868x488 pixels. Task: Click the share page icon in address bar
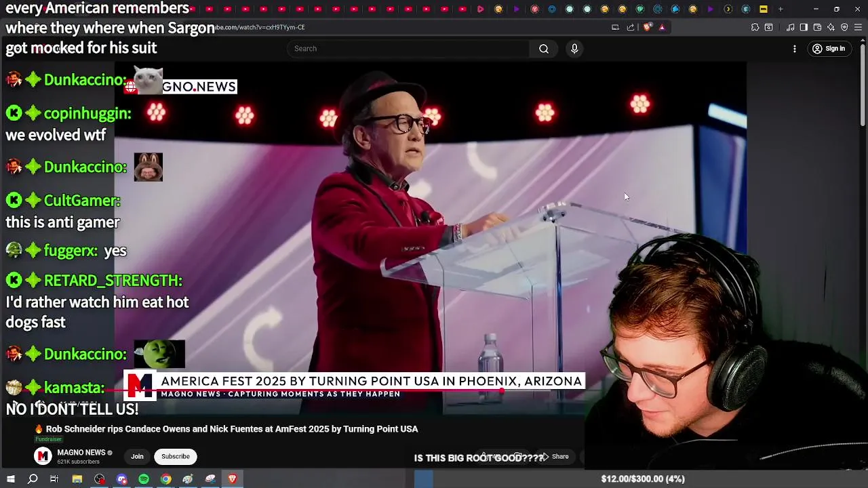tap(631, 27)
